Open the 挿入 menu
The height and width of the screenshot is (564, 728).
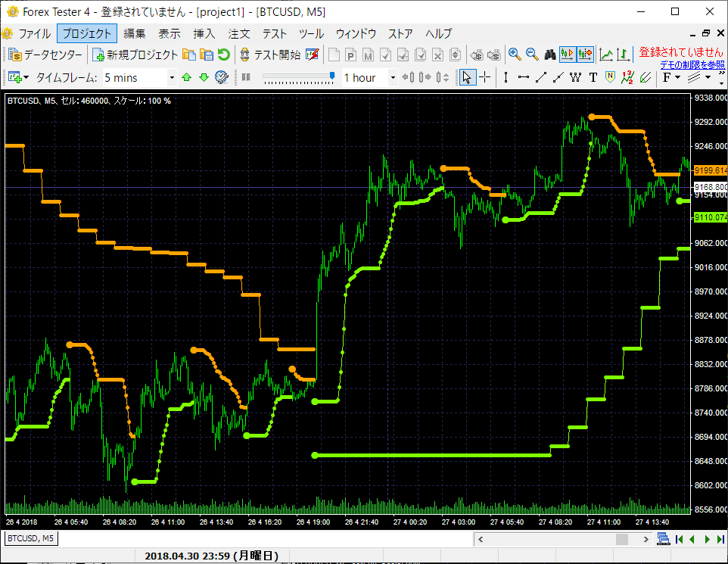point(204,33)
